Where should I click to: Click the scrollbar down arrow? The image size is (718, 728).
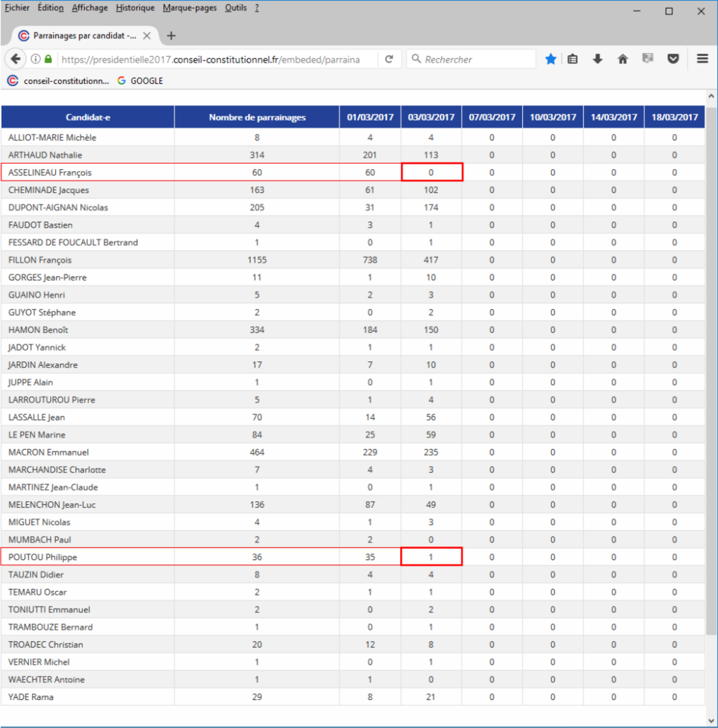(711, 720)
